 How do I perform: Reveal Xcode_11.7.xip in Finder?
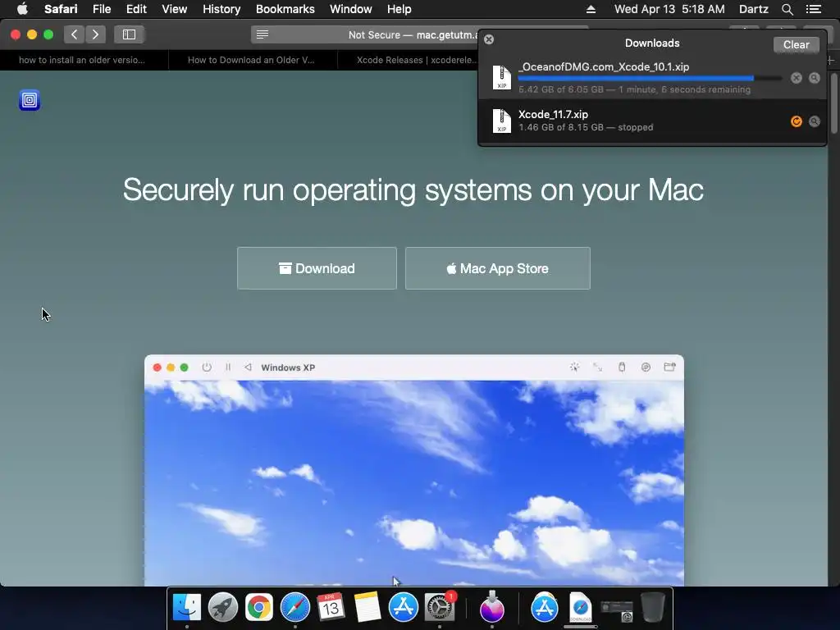[x=815, y=121]
